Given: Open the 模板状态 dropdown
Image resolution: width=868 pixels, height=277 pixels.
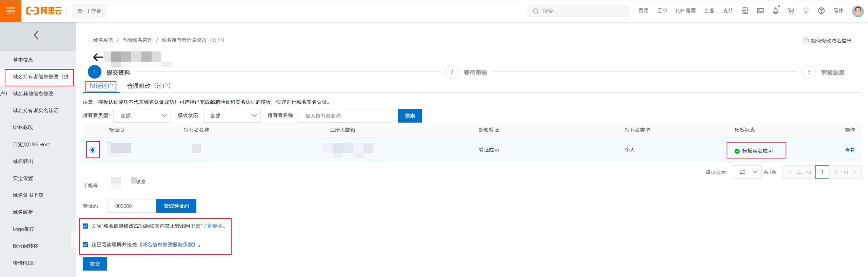Looking at the screenshot, I should 232,115.
